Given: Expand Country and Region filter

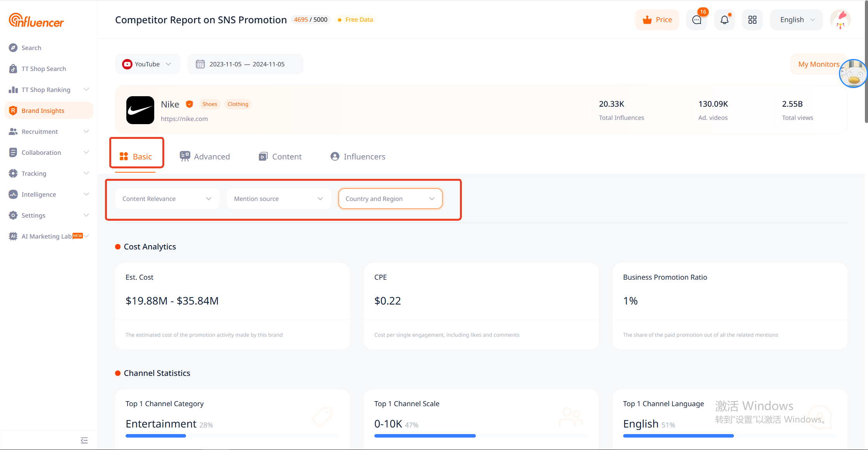Looking at the screenshot, I should coord(390,199).
